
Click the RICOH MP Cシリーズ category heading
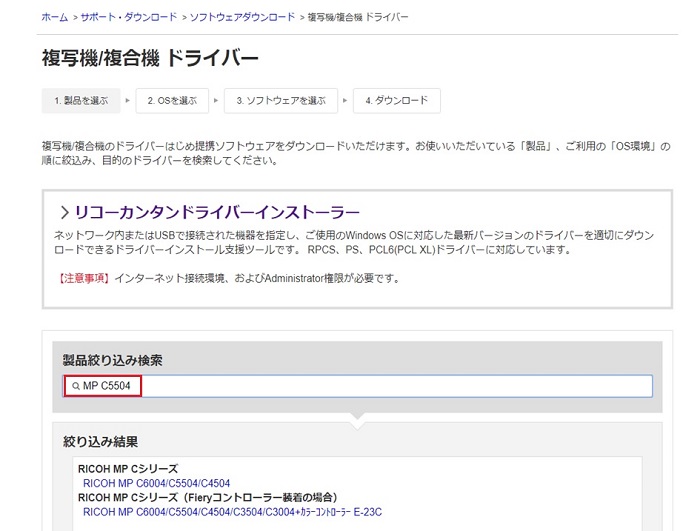point(128,469)
